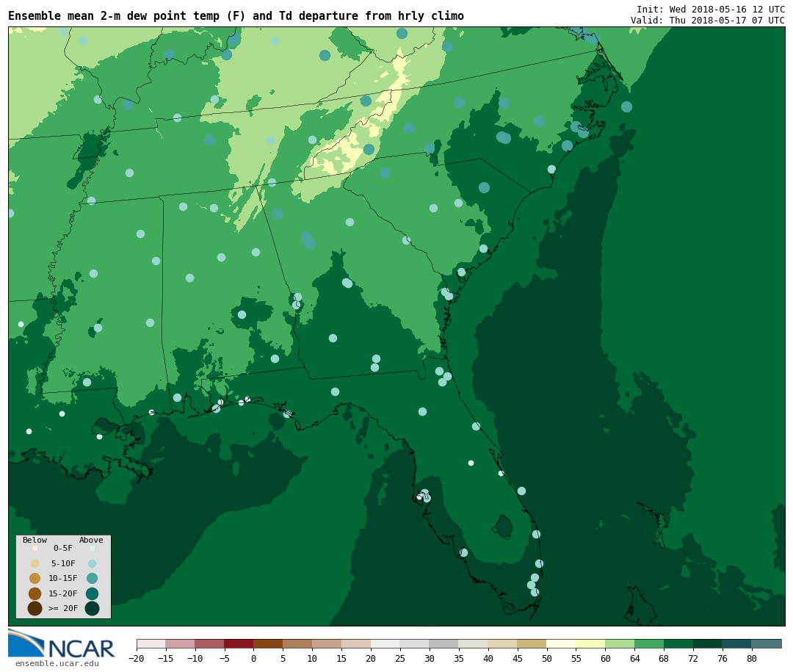Click the -20 colorbar tick label
793x672 pixels.
(x=137, y=658)
